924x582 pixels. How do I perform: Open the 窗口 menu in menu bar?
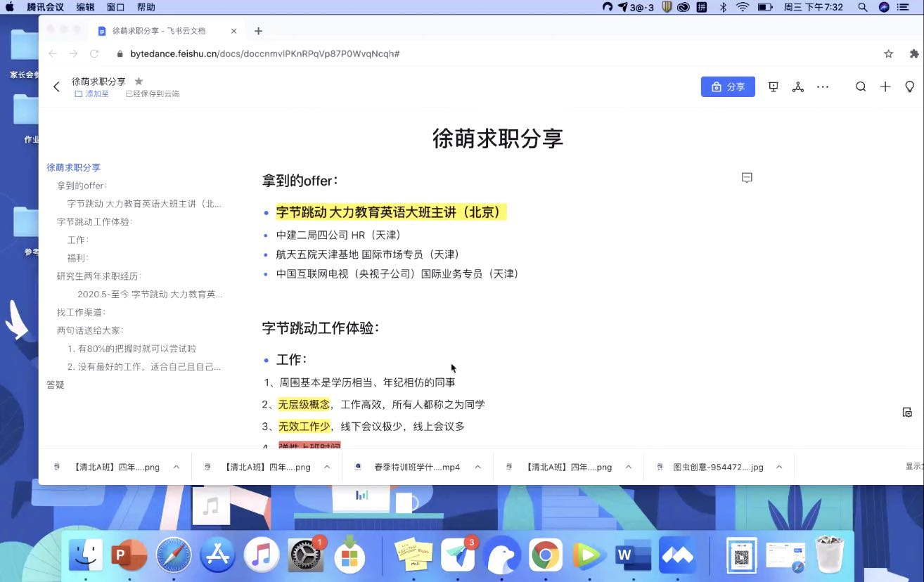[115, 7]
